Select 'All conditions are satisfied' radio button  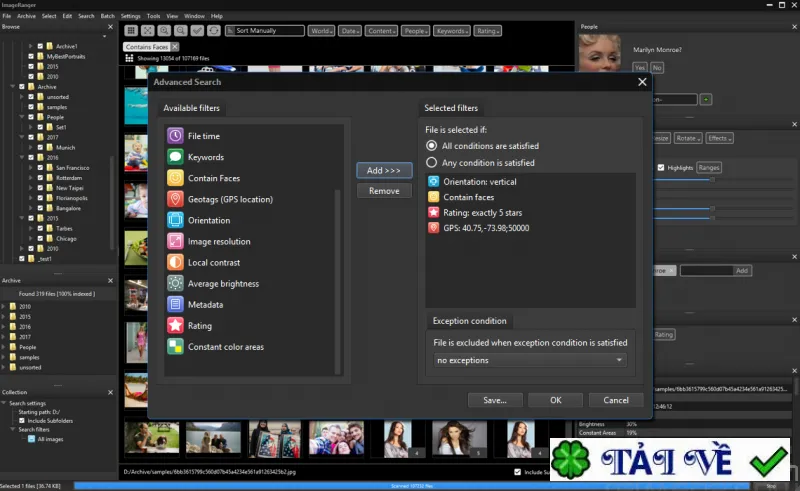pos(432,146)
